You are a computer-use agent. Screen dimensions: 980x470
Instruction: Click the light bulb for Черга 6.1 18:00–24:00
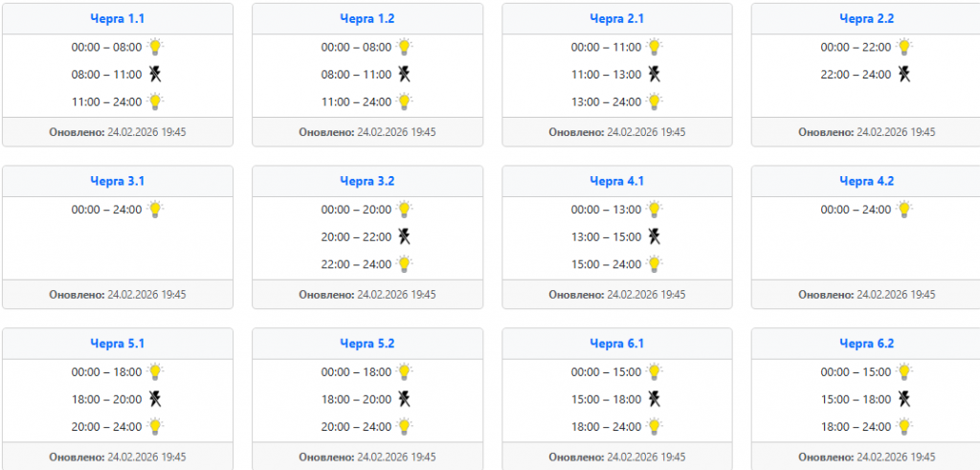point(655,427)
